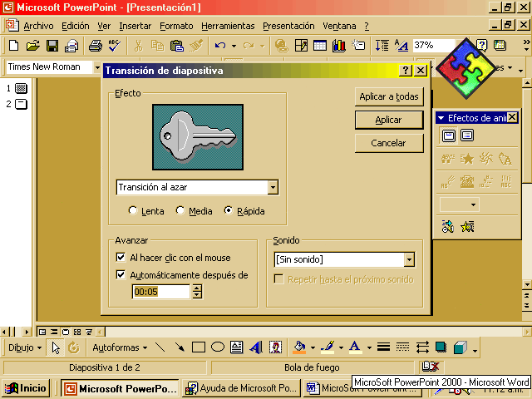Click the Insert Table icon
The height and width of the screenshot is (399, 532).
(319, 46)
